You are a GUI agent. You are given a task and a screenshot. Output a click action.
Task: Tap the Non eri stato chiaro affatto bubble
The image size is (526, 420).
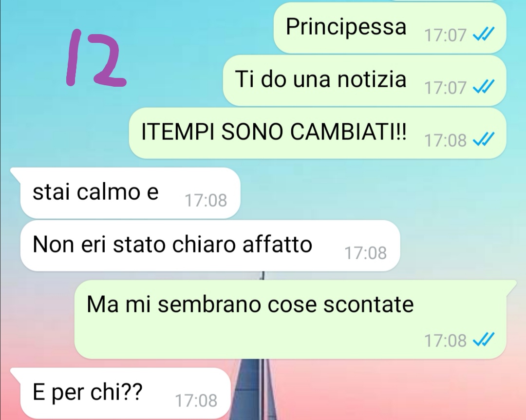pos(210,246)
